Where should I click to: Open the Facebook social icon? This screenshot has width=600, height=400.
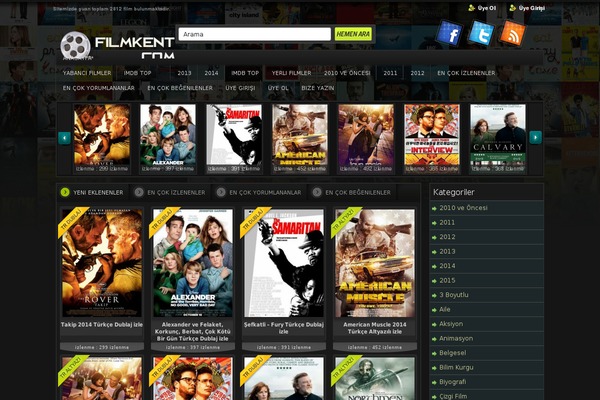click(450, 33)
